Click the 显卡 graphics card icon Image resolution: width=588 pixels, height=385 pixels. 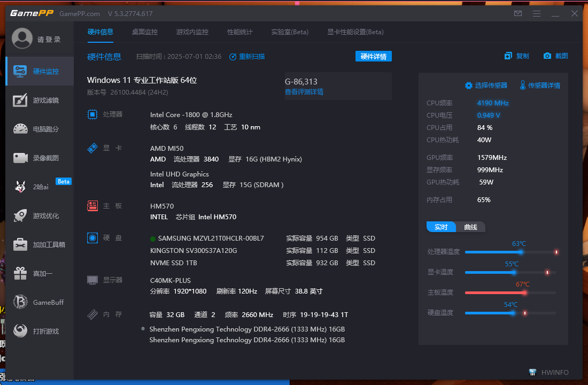pyautogui.click(x=92, y=148)
